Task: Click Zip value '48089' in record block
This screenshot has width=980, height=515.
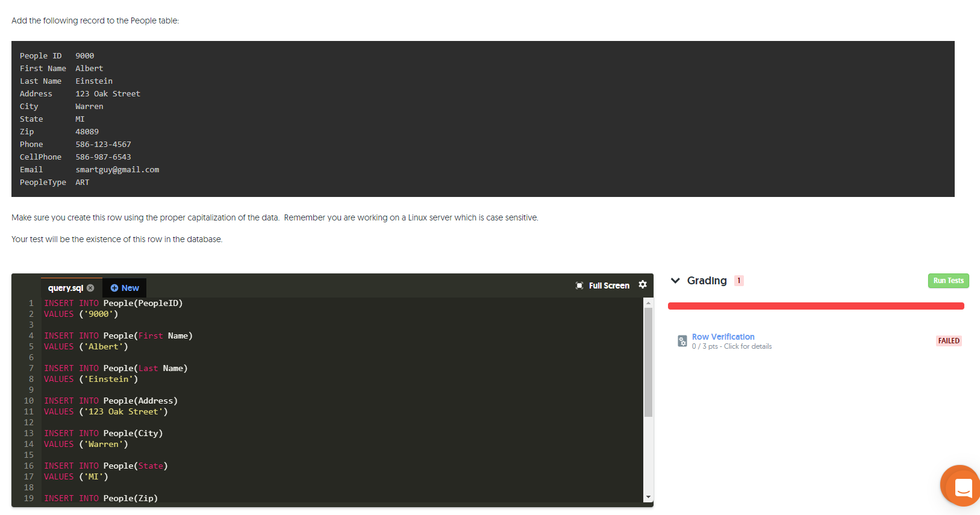Action: coord(87,132)
